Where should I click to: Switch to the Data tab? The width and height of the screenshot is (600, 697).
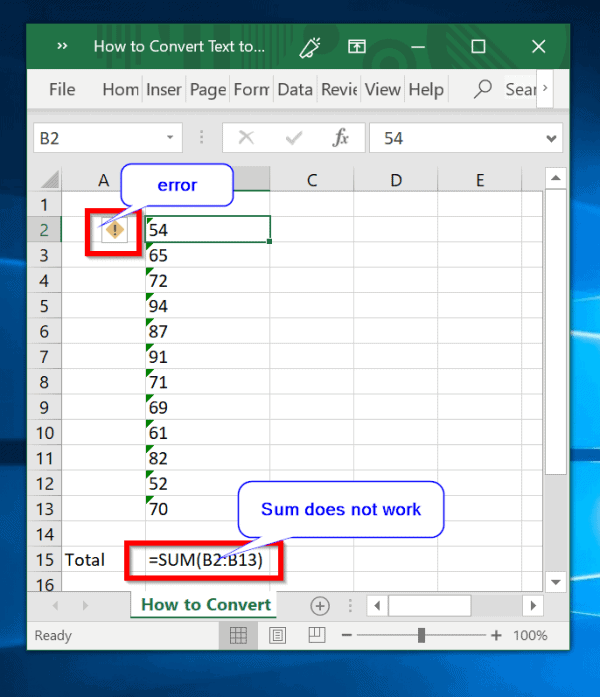(295, 89)
